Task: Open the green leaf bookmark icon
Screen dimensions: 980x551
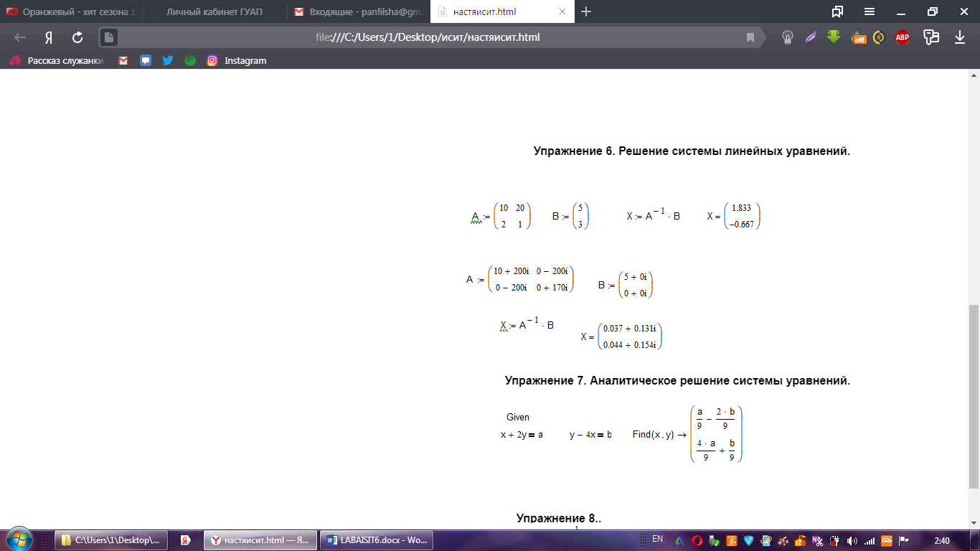Action: pos(190,60)
